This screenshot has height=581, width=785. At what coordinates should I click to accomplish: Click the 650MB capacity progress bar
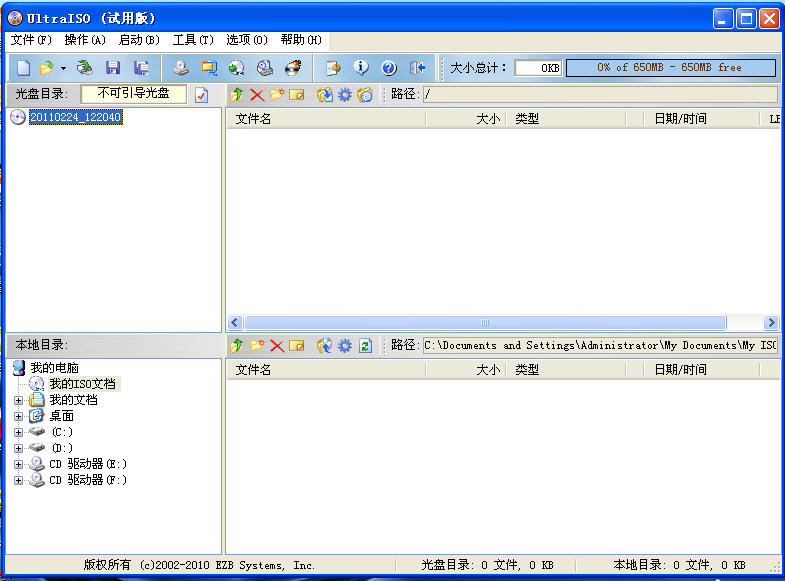click(x=671, y=68)
